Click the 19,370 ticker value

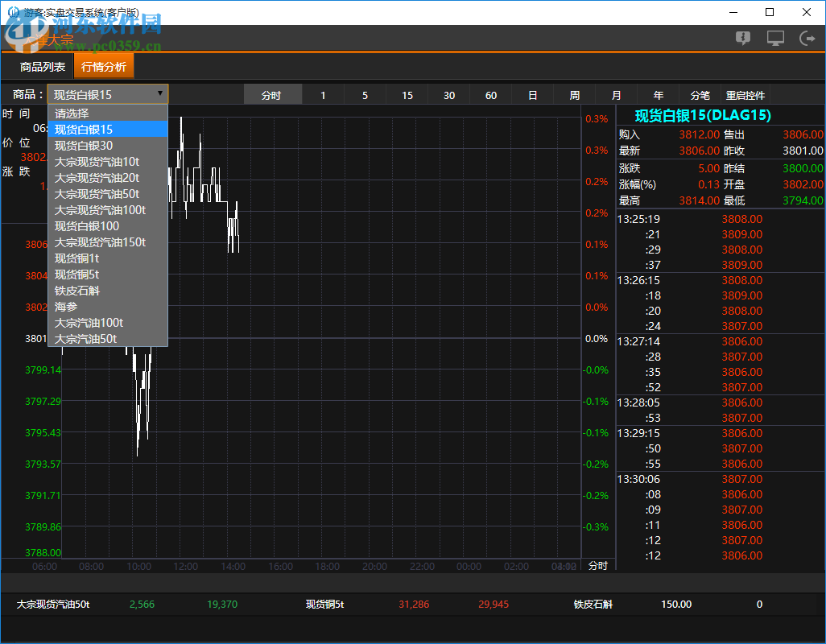click(x=221, y=605)
